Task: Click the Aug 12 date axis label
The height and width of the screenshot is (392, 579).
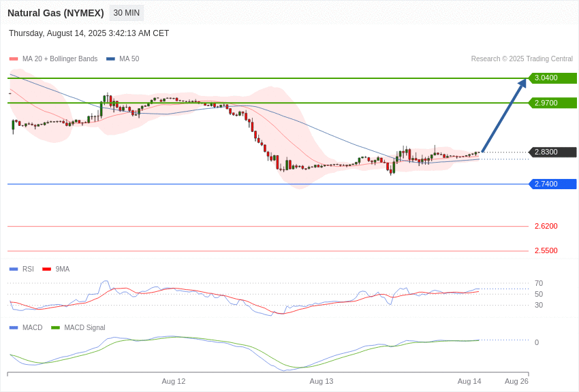Action: coord(174,381)
